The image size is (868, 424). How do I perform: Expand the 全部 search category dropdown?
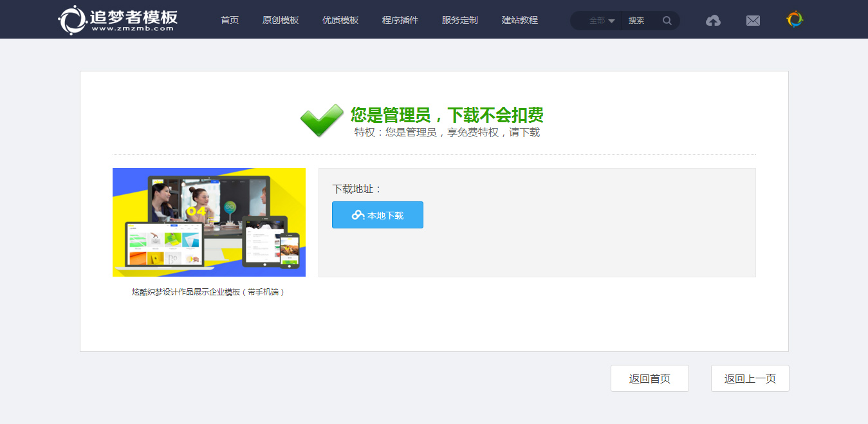click(x=601, y=21)
